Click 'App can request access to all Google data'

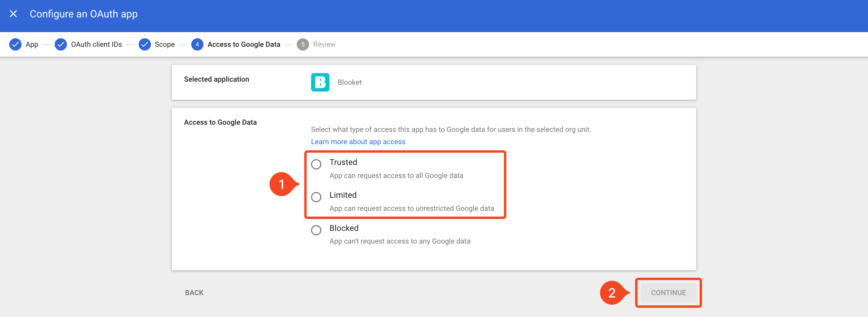pyautogui.click(x=396, y=176)
